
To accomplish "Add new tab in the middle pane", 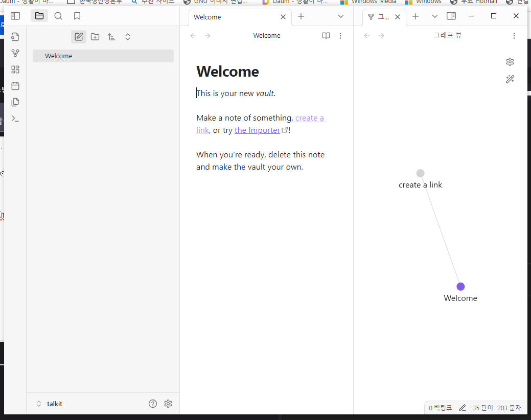I will (x=301, y=16).
